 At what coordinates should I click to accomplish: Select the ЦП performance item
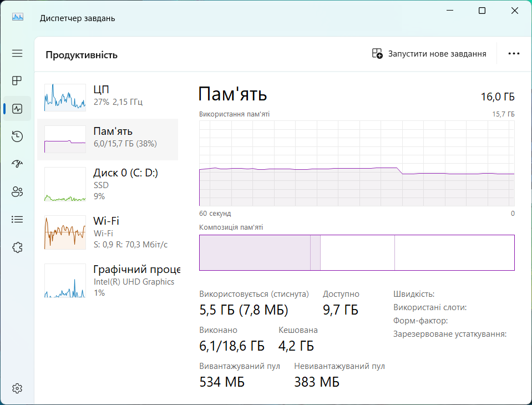[x=108, y=96]
